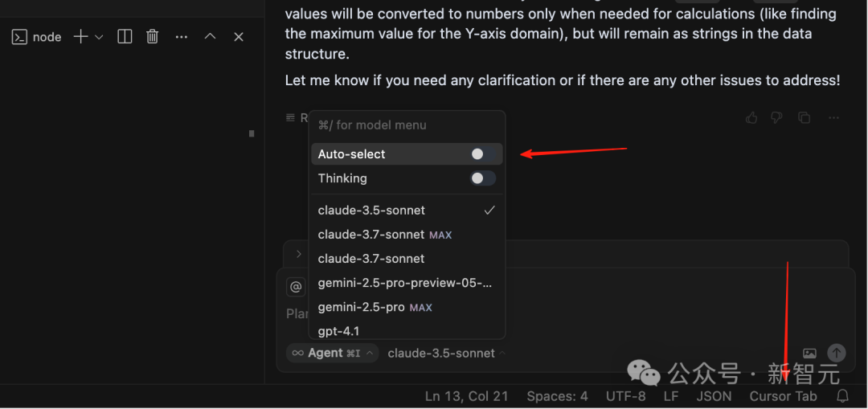Screen dimensions: 868x409
Task: Maximize terminal panel with up chevron
Action: pyautogui.click(x=210, y=37)
